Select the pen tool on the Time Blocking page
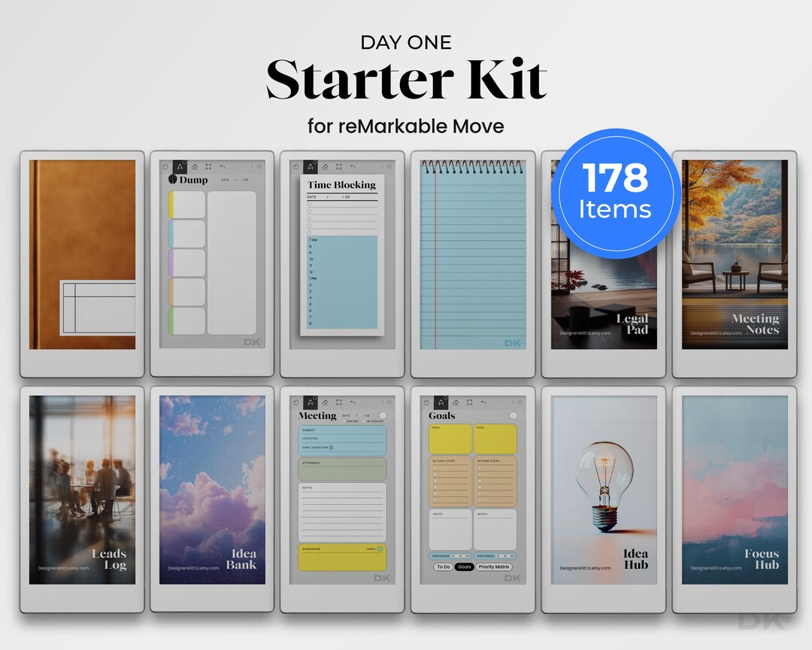Viewport: 812px width, 650px height. 311,167
